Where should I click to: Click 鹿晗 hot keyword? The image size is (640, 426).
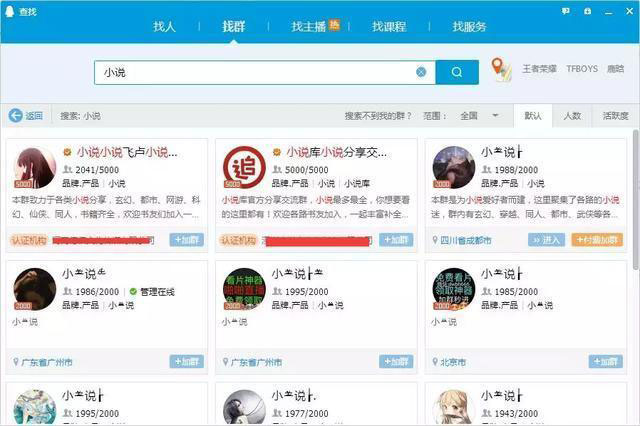point(616,69)
